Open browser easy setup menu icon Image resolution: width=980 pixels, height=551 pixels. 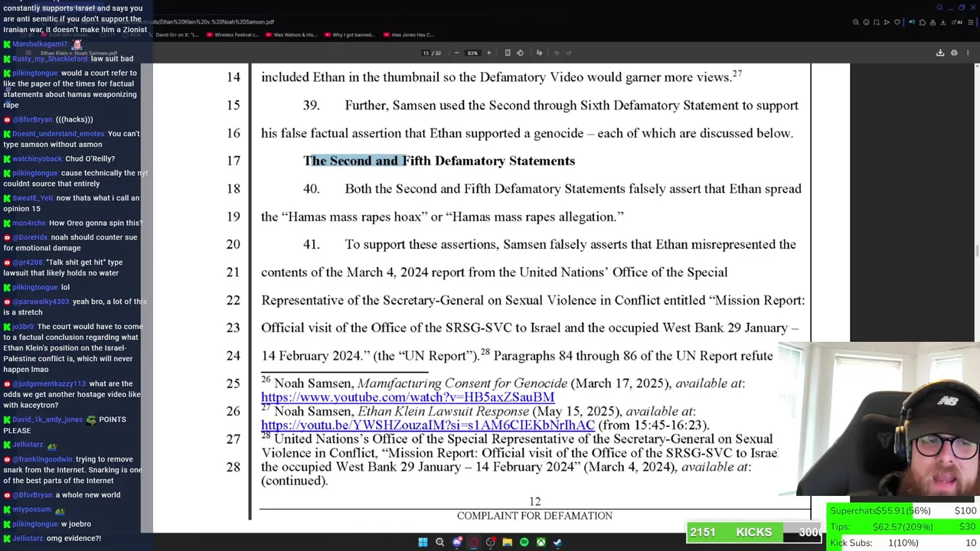point(971,22)
